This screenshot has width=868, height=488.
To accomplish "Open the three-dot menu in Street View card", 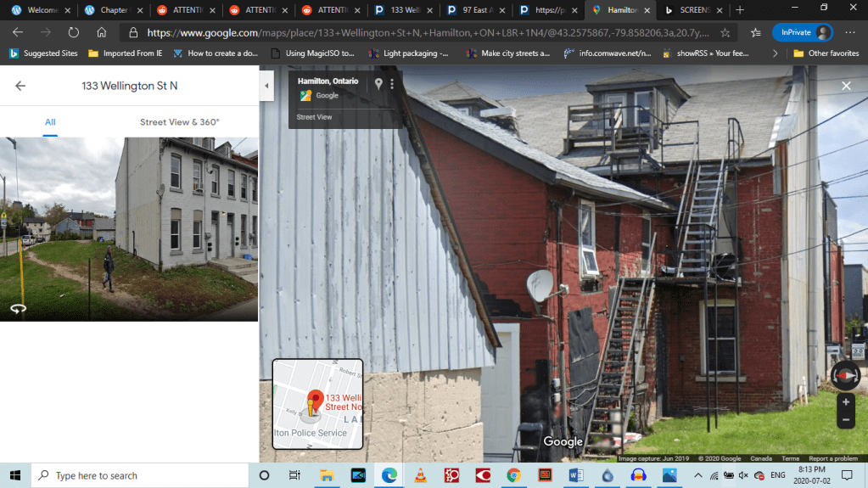I will pyautogui.click(x=392, y=84).
